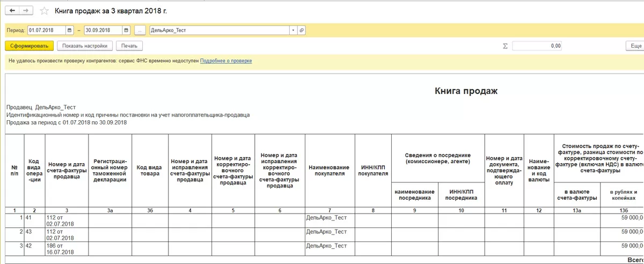Go back with the left arrow button

pyautogui.click(x=12, y=11)
